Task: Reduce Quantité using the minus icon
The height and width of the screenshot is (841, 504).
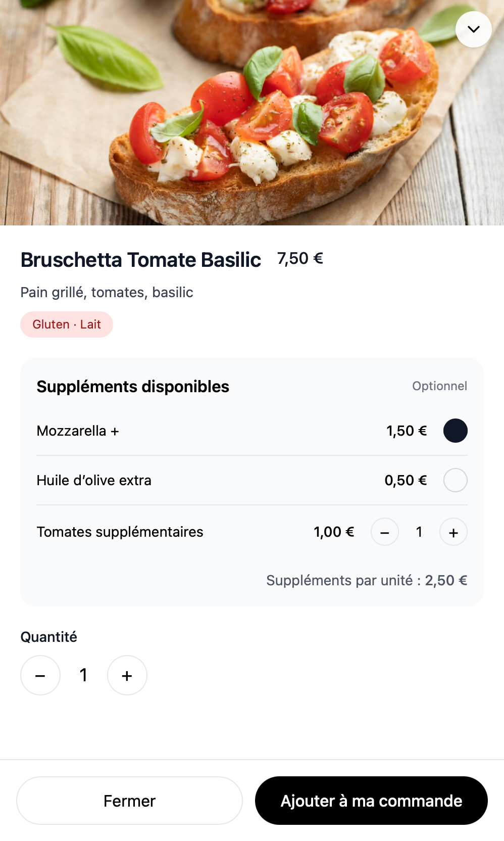Action: tap(40, 675)
